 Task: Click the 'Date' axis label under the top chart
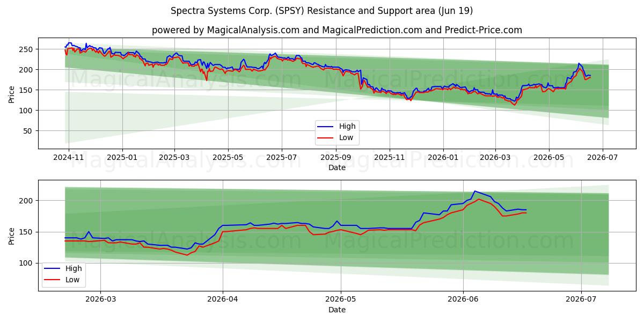click(336, 168)
